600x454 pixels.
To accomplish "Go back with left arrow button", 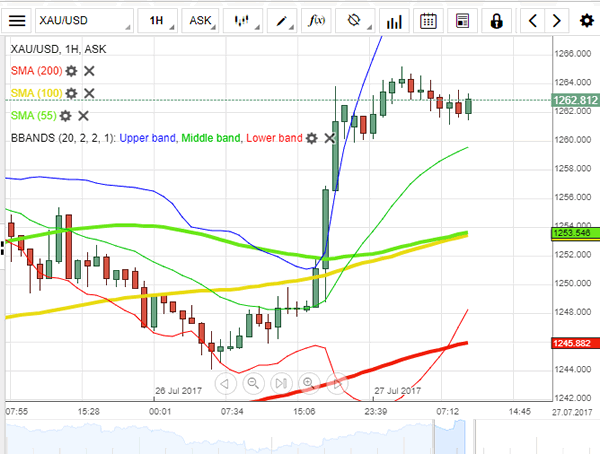I will coord(533,21).
